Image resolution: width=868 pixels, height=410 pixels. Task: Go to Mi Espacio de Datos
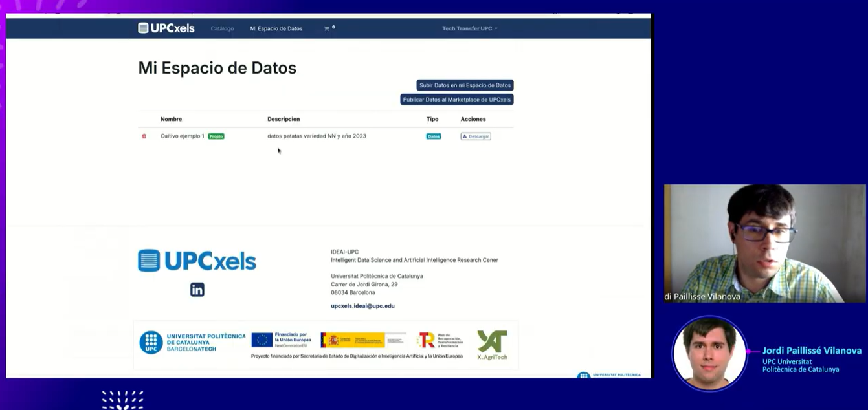pyautogui.click(x=276, y=28)
